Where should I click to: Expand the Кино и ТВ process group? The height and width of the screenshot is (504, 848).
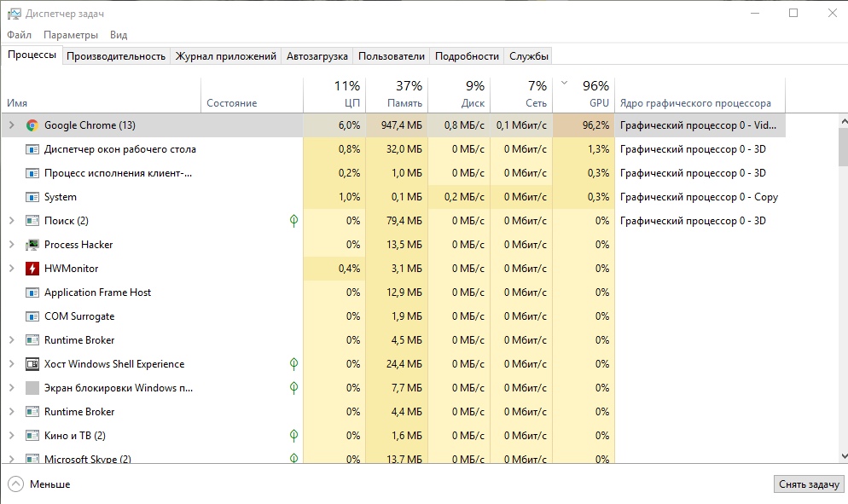pos(11,436)
